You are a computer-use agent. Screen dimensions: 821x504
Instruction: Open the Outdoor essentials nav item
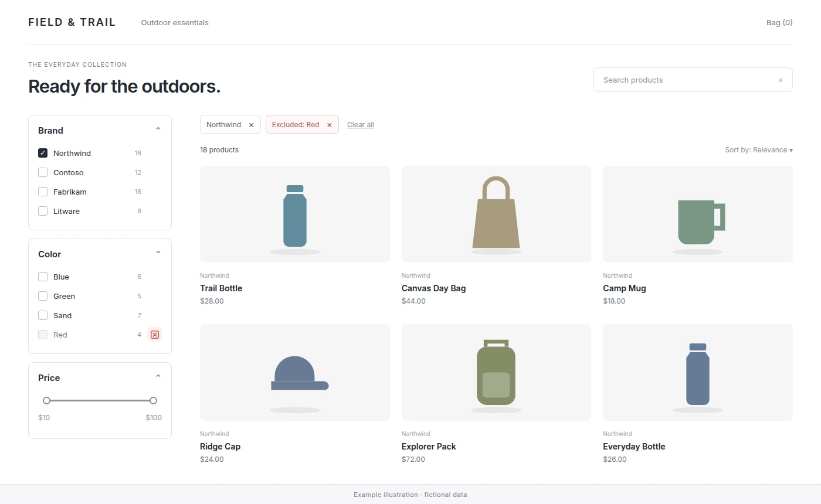175,23
